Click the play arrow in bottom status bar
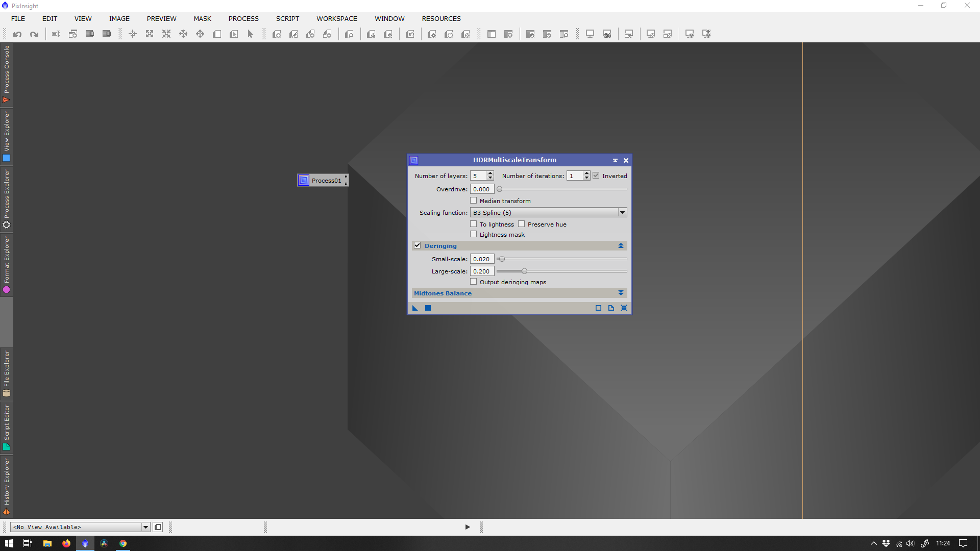Screen dimensions: 980x551 pyautogui.click(x=468, y=527)
